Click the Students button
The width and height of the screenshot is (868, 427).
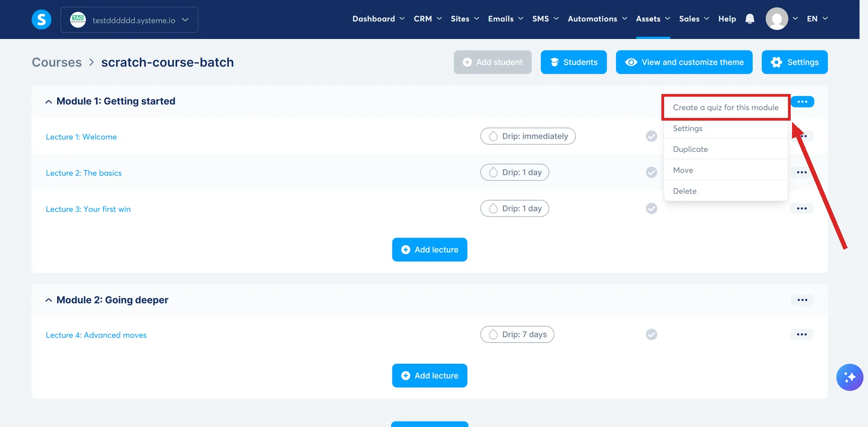point(574,62)
